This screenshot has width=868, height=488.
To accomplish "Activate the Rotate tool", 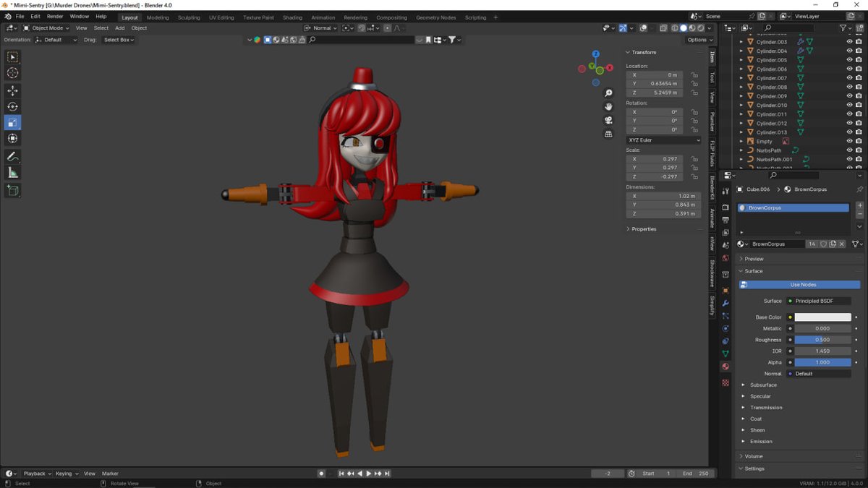I will coord(13,106).
